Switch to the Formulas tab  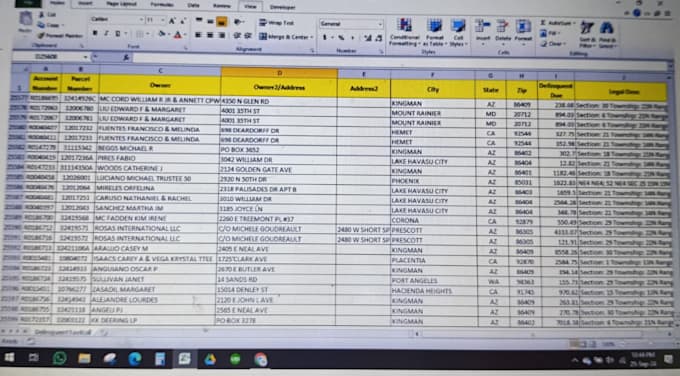coord(162,5)
